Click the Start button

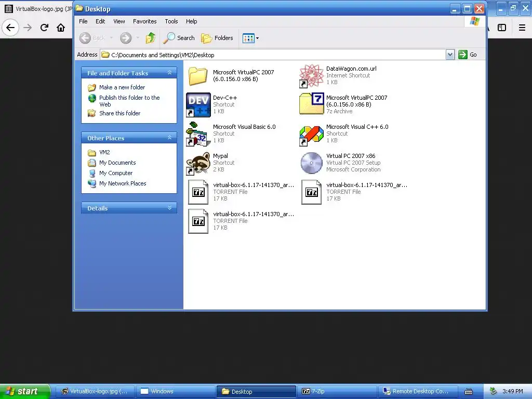click(x=25, y=391)
